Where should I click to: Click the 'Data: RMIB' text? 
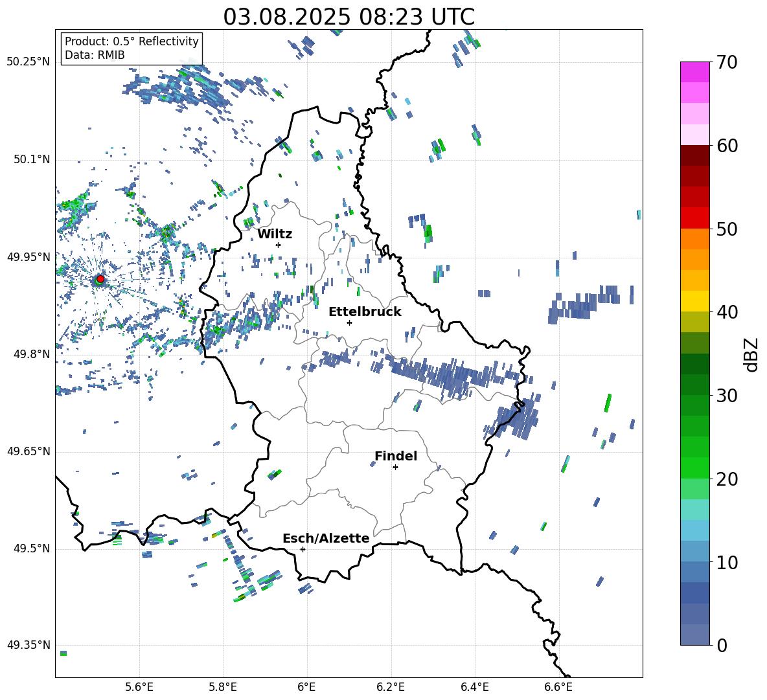(95, 55)
